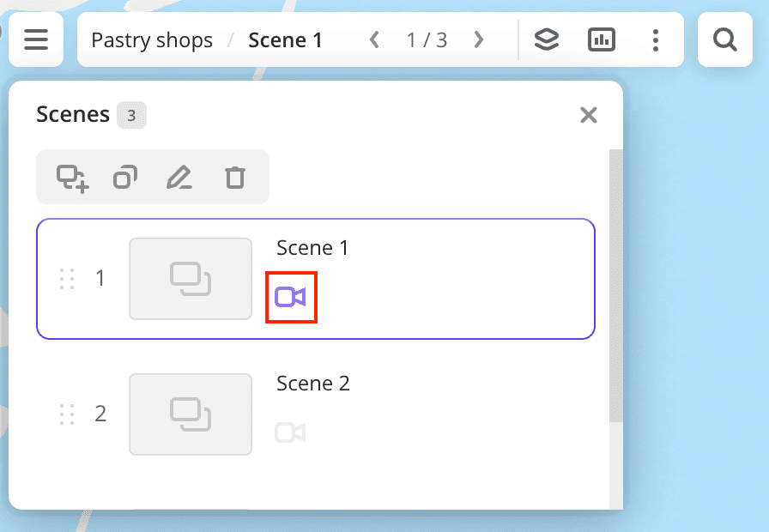Image resolution: width=769 pixels, height=532 pixels.
Task: Open the hamburger main menu
Action: click(x=36, y=39)
